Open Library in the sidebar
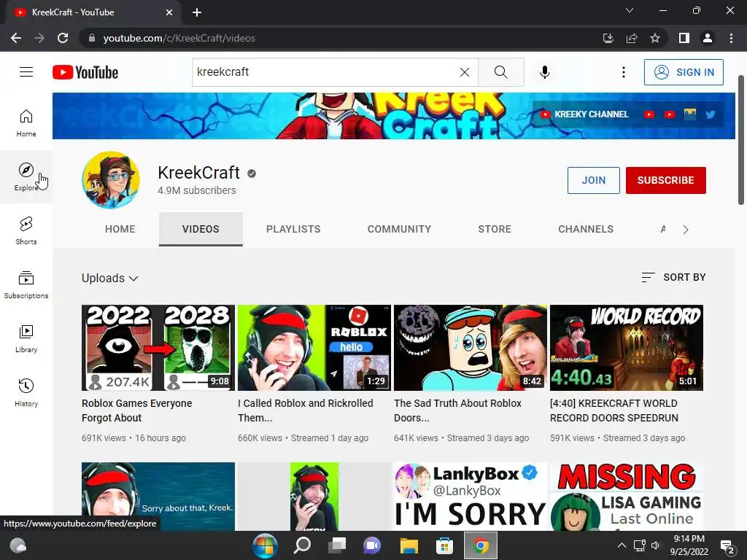This screenshot has width=747, height=560. coord(26,338)
